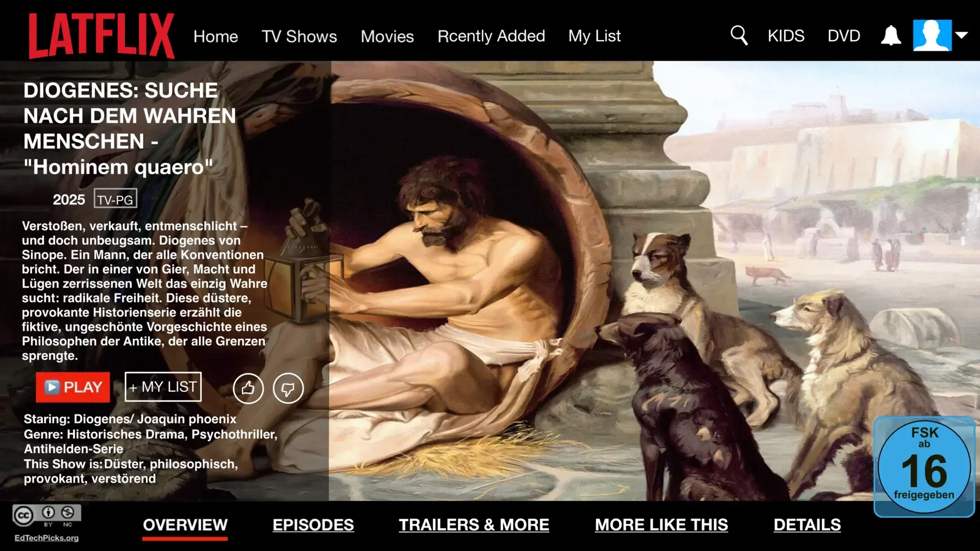This screenshot has height=551, width=980.
Task: Rate the show with thumbs down
Action: point(288,388)
